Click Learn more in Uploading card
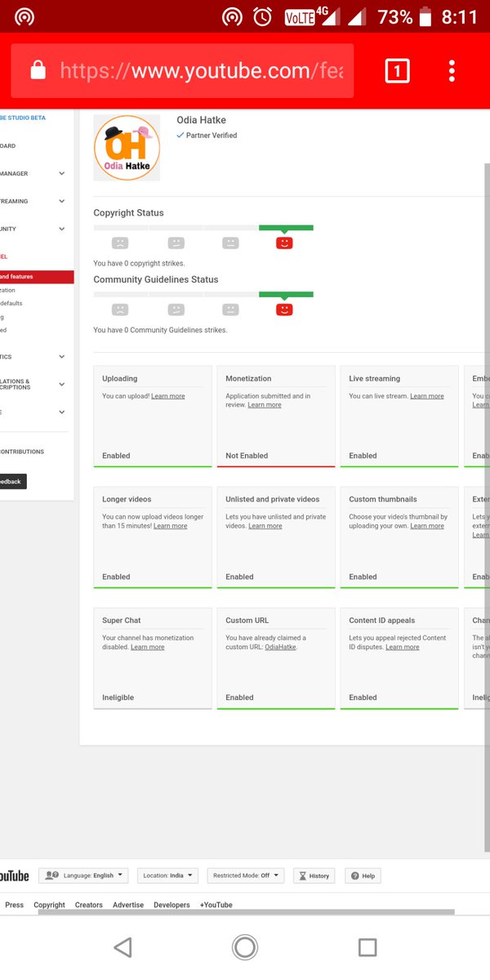This screenshot has width=490, height=980. point(168,396)
